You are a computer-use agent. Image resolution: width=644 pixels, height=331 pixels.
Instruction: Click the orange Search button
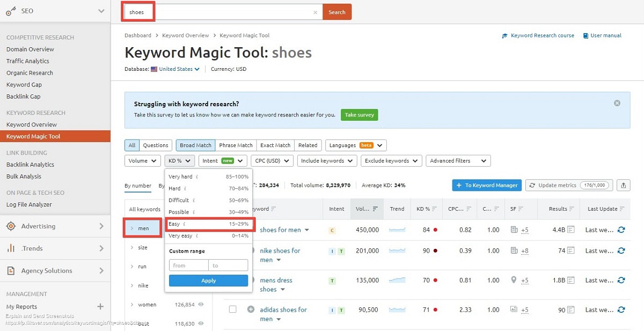click(x=337, y=12)
